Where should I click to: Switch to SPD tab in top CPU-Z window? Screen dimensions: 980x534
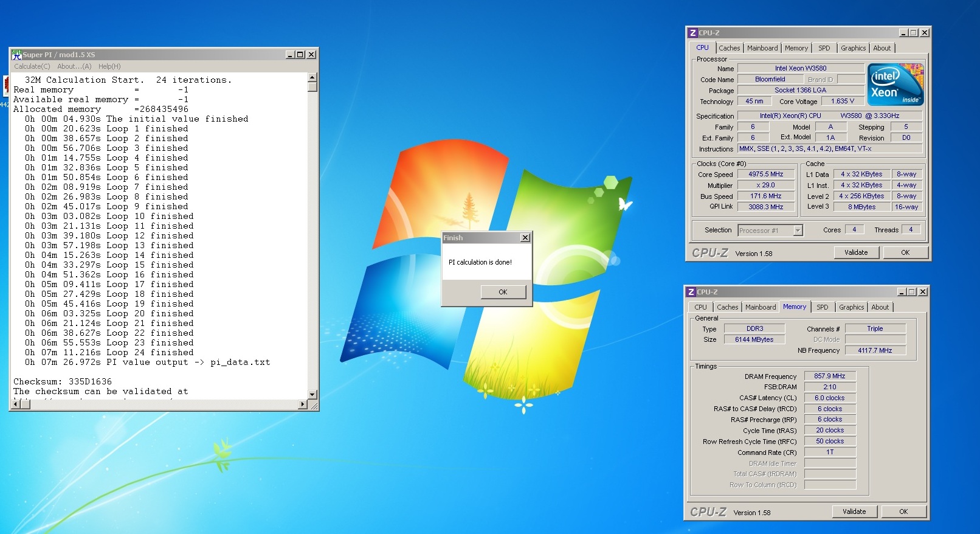tap(824, 48)
